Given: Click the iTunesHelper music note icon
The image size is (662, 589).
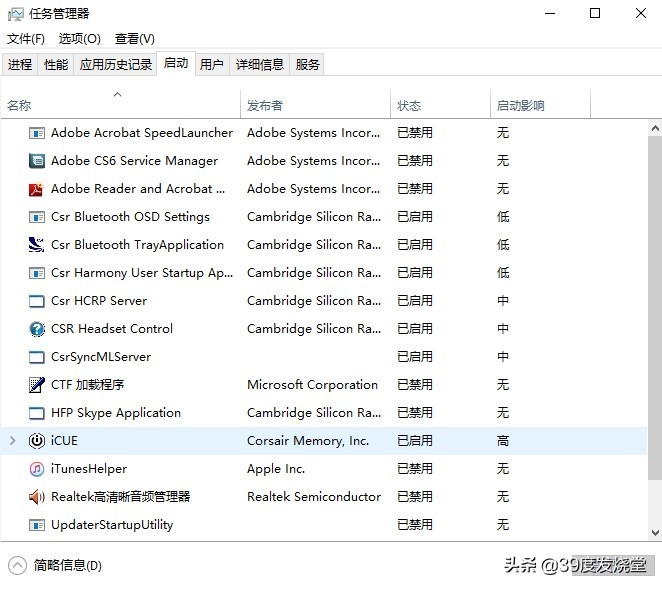Looking at the screenshot, I should tap(37, 469).
